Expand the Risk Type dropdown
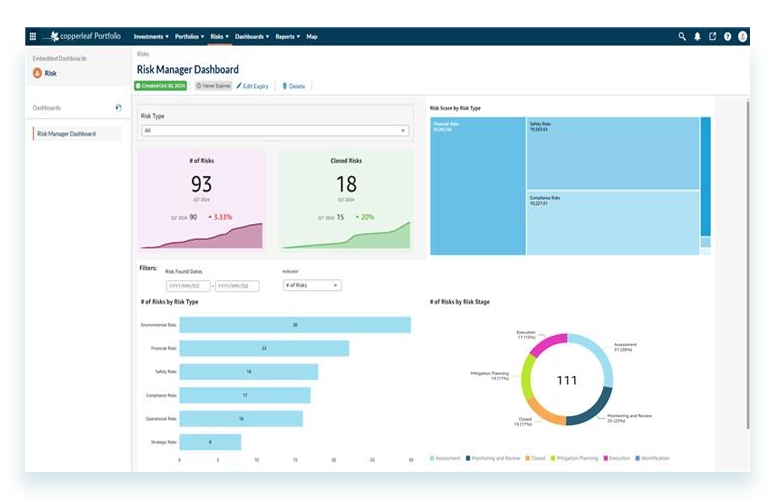775x500 pixels. tap(275, 130)
